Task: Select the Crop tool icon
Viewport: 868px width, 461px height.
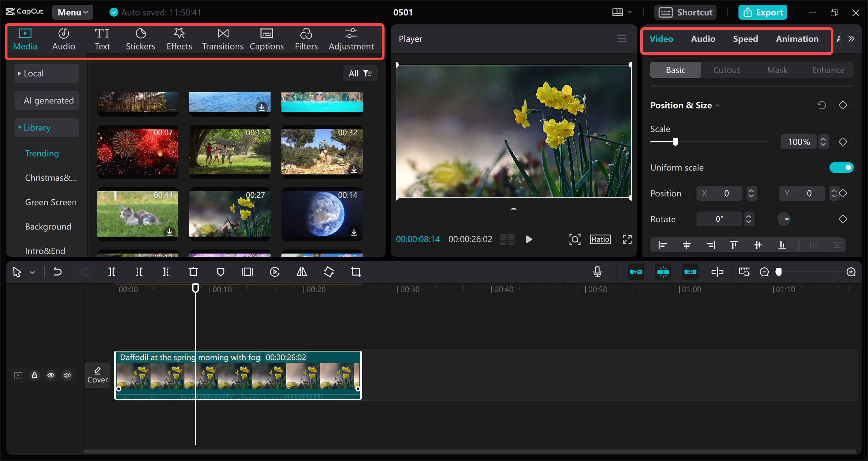Action: [x=356, y=272]
